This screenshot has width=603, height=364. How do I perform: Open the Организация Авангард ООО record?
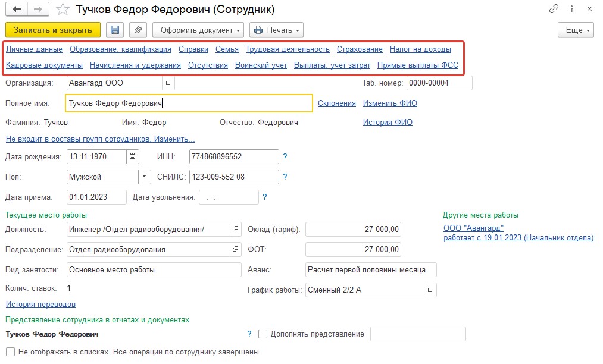tap(168, 83)
